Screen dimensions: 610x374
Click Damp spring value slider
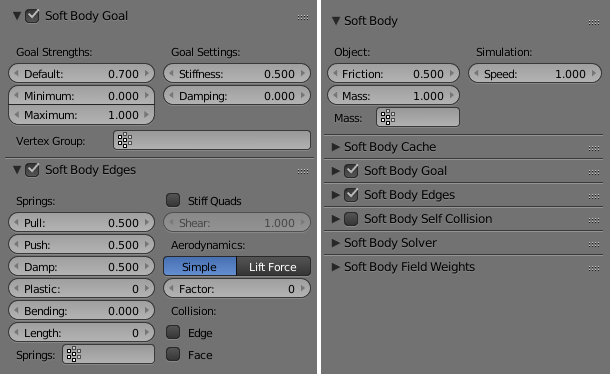pos(81,267)
